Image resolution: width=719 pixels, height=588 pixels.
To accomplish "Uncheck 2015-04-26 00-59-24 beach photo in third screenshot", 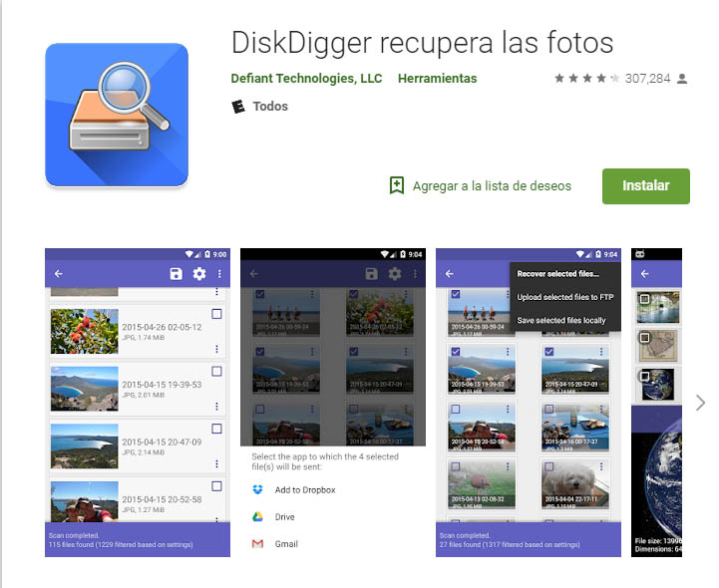I will coord(456,294).
